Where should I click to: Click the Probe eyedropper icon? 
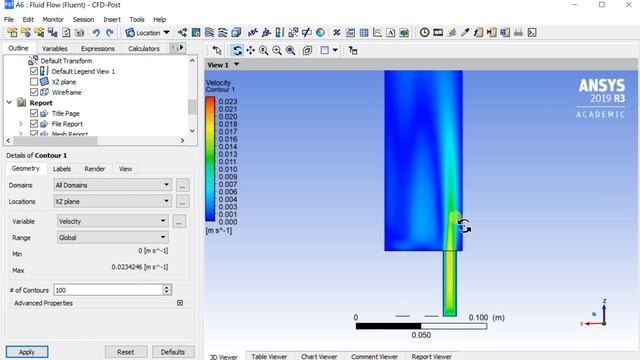pos(465,33)
